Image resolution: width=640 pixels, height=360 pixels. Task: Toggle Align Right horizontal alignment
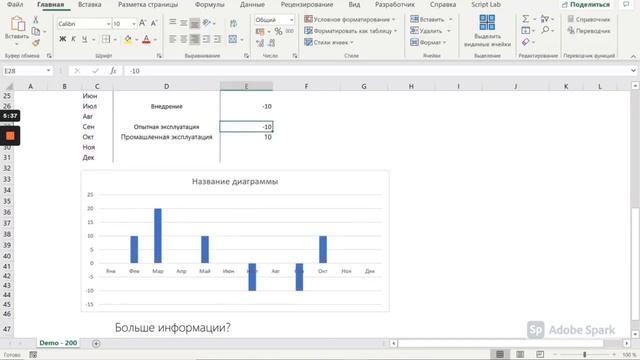click(195, 39)
